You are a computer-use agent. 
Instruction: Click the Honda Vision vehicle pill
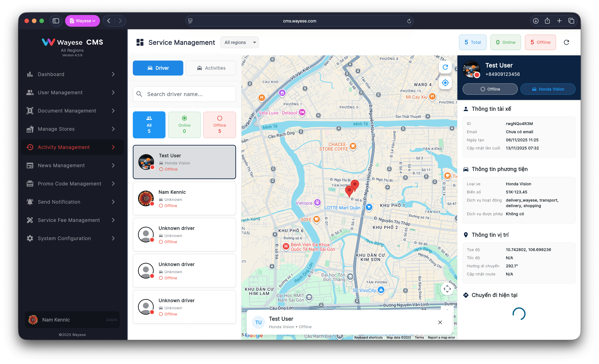[548, 89]
